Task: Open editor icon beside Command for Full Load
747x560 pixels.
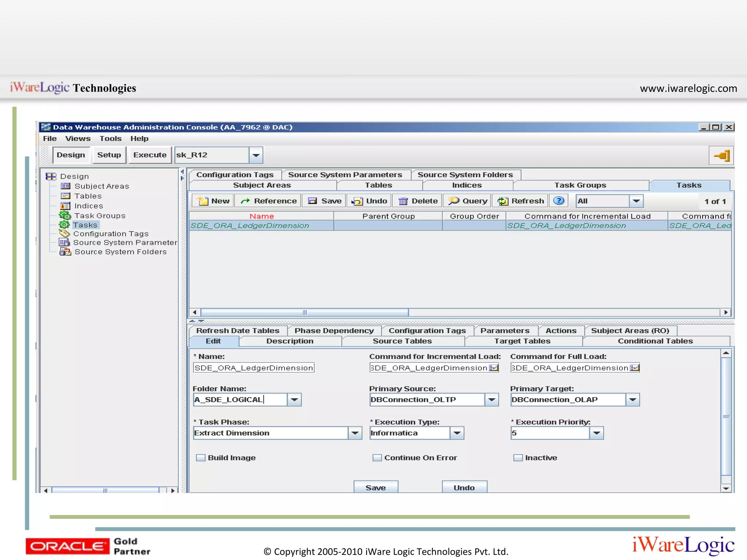Action: (635, 368)
